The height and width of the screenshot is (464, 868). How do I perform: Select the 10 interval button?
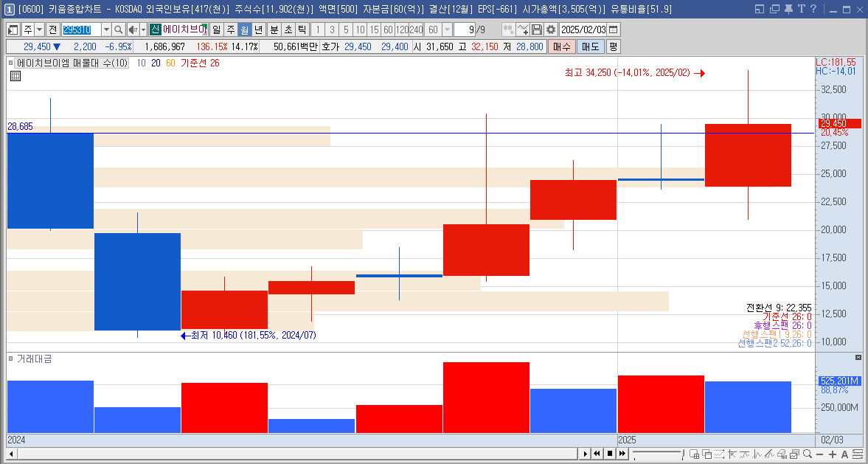[360, 30]
